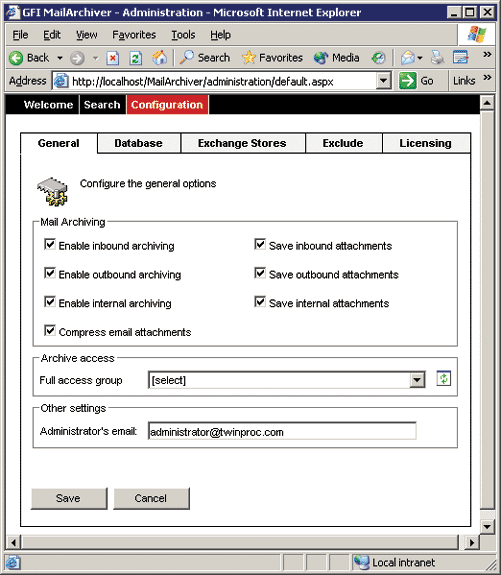Click the status bar page icon

pos(13,563)
